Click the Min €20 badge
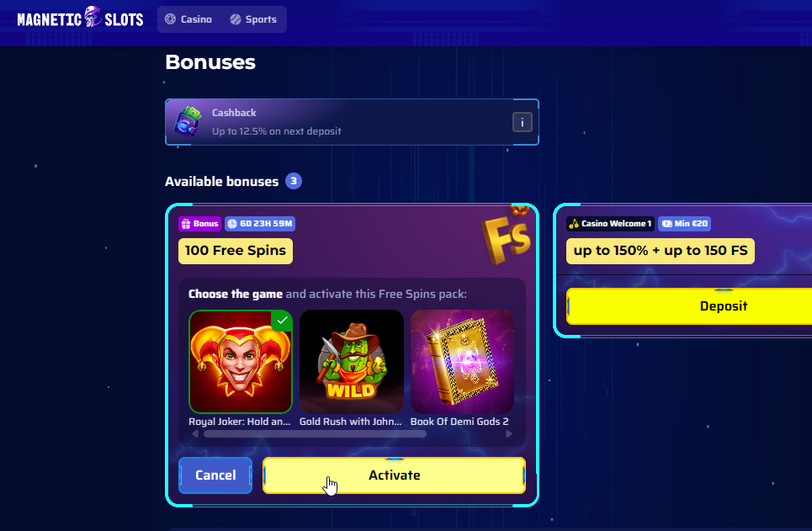The height and width of the screenshot is (531, 812). pyautogui.click(x=684, y=224)
